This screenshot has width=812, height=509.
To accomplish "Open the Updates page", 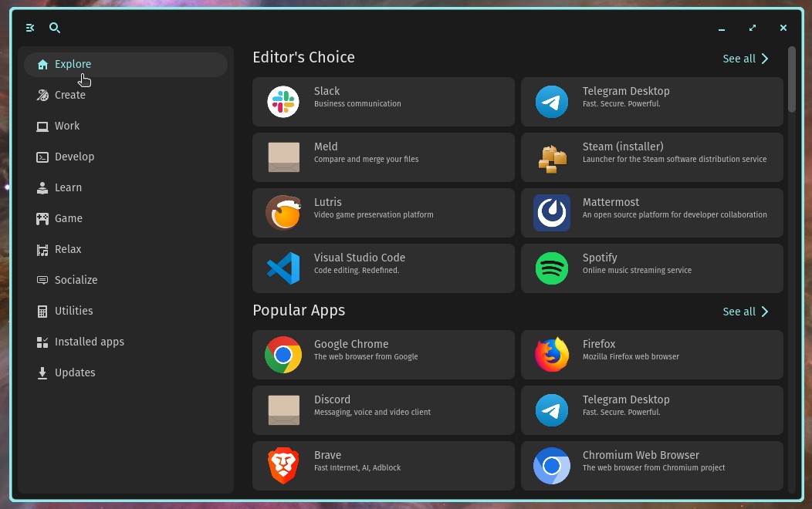I will (x=126, y=373).
